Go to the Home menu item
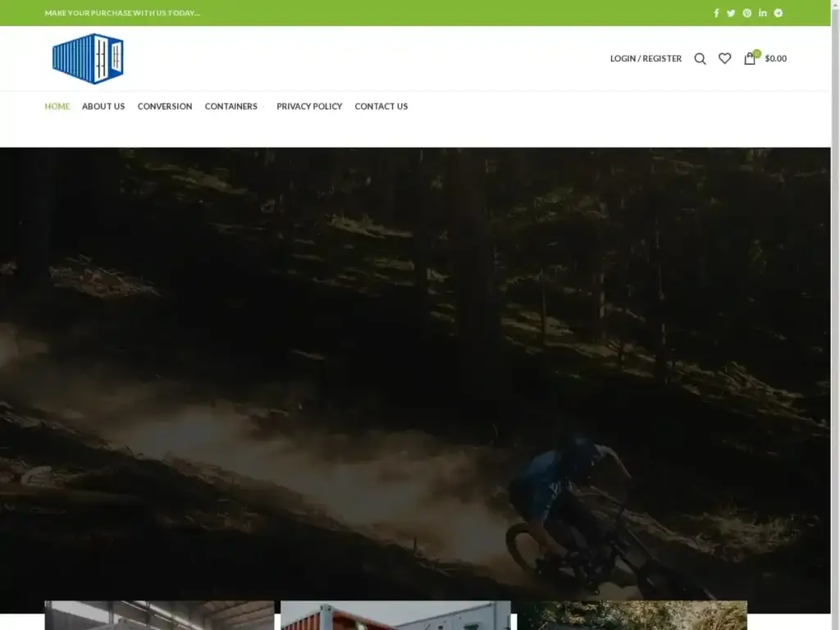Viewport: 840px width, 630px height. click(57, 107)
